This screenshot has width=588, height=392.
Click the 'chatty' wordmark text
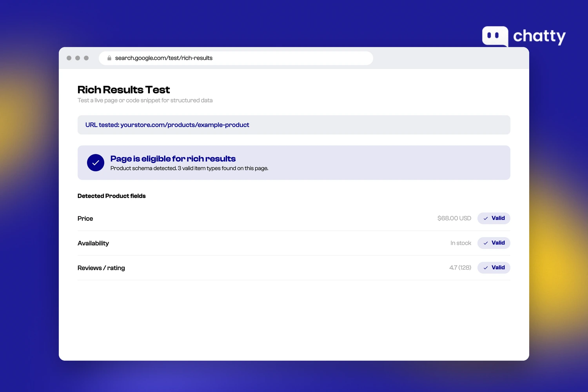539,36
